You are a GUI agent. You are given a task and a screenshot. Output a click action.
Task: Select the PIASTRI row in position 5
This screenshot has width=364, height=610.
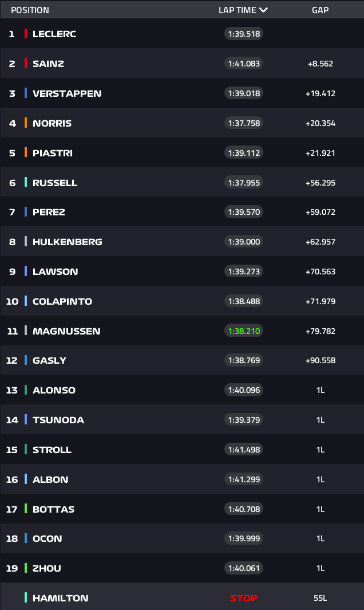pos(182,152)
